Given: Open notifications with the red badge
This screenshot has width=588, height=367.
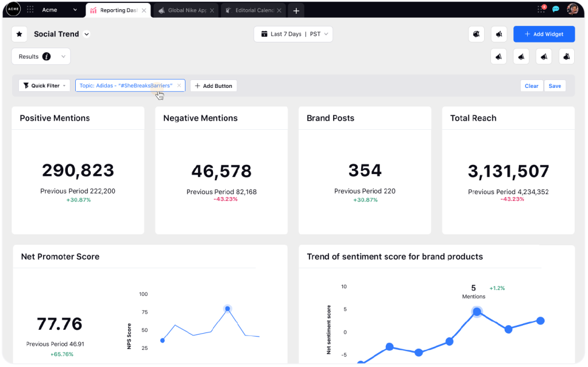Looking at the screenshot, I should tap(541, 9).
